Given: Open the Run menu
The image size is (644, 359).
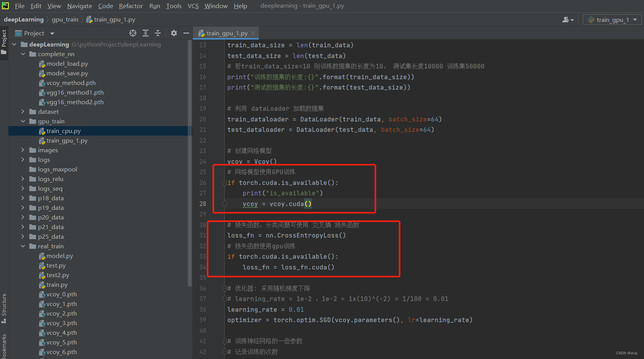Looking at the screenshot, I should point(155,6).
